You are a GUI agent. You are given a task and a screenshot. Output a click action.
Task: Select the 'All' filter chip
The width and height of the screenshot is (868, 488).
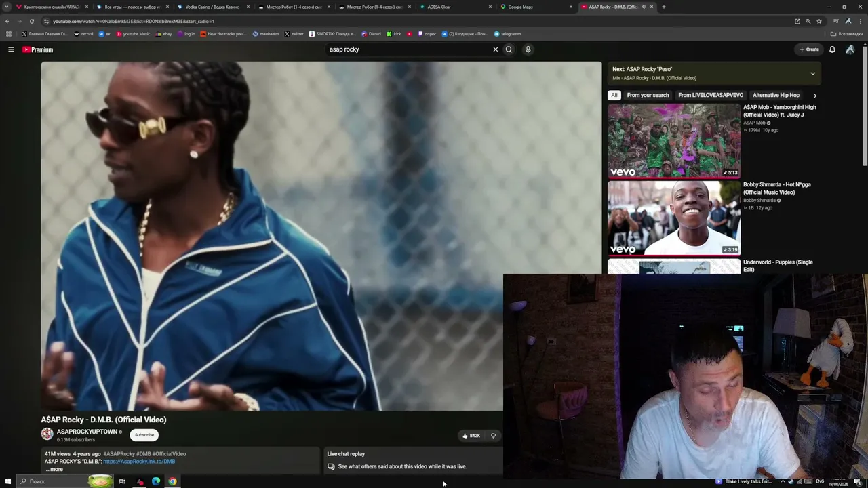[x=614, y=96]
